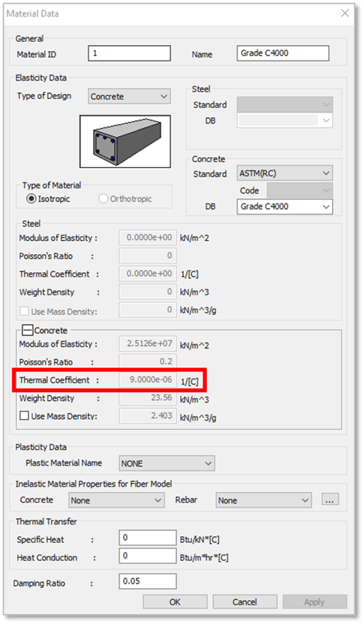Open the Steel Standard dropdown

[285, 105]
